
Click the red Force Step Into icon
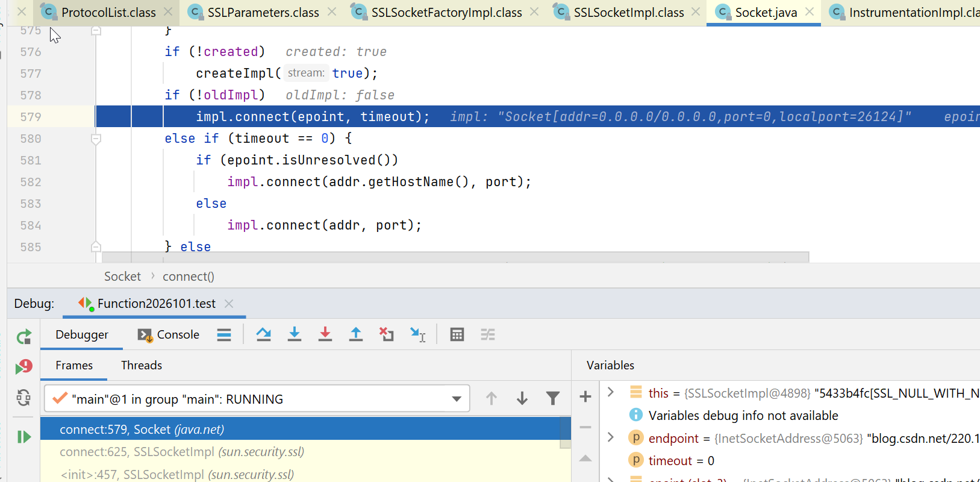pos(325,334)
